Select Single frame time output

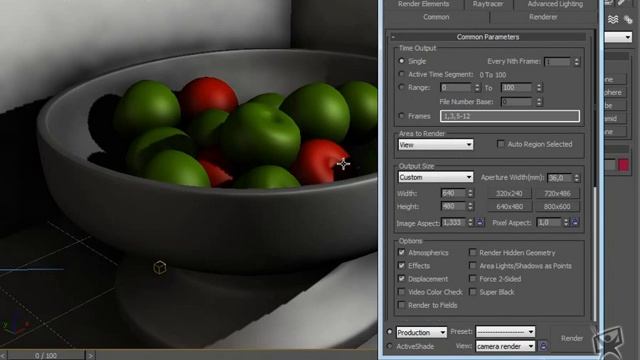401,61
